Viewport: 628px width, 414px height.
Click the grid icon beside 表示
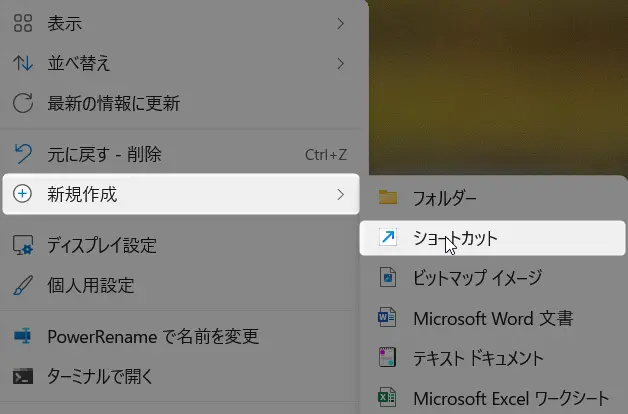coord(22,23)
